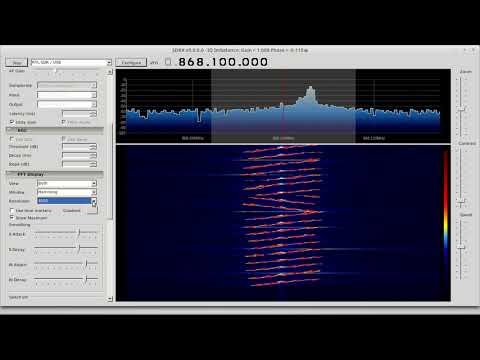Adjust the W-Attack smoothing slider
Screen dimensions: 480x360
pyautogui.click(x=86, y=263)
